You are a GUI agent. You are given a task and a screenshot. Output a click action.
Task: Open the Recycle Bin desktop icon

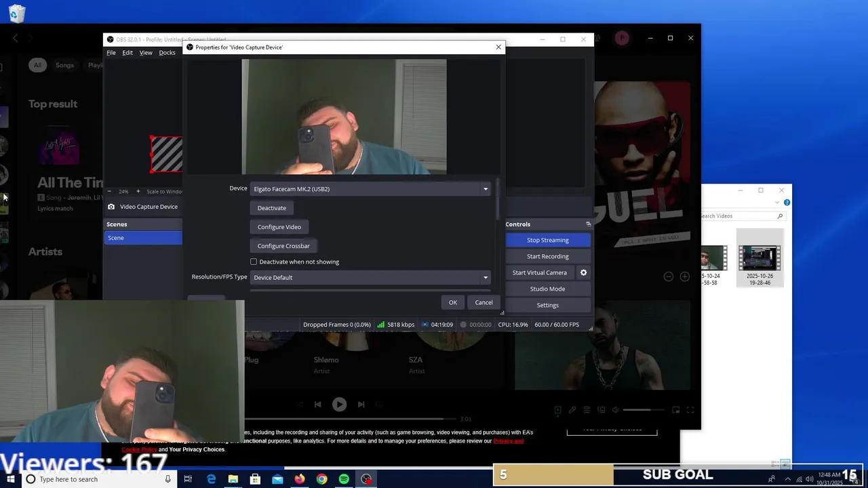pos(17,13)
